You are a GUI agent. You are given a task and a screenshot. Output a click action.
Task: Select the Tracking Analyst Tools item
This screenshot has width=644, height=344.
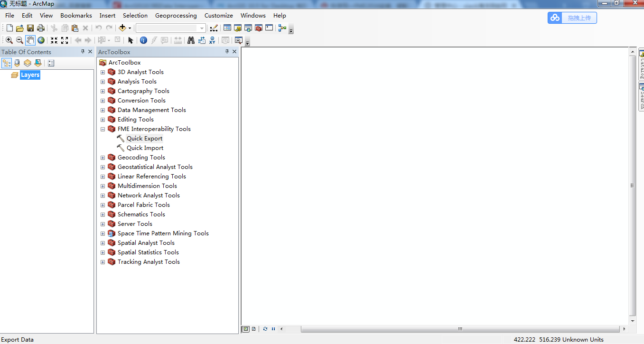149,262
